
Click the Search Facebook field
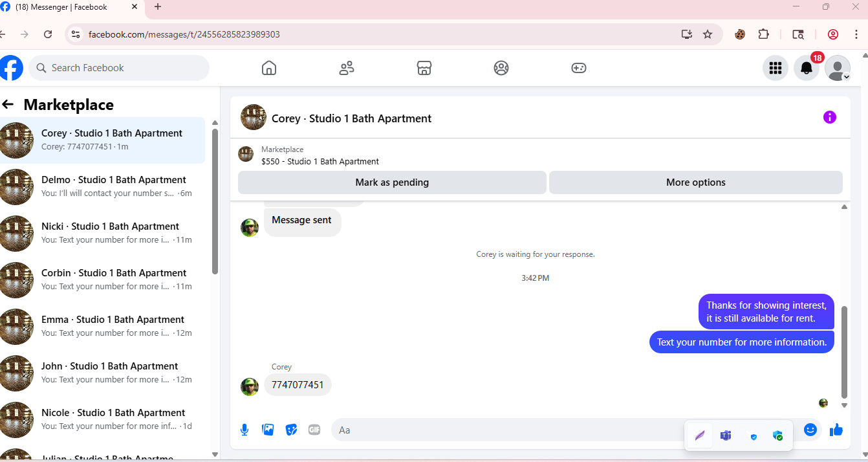(119, 68)
